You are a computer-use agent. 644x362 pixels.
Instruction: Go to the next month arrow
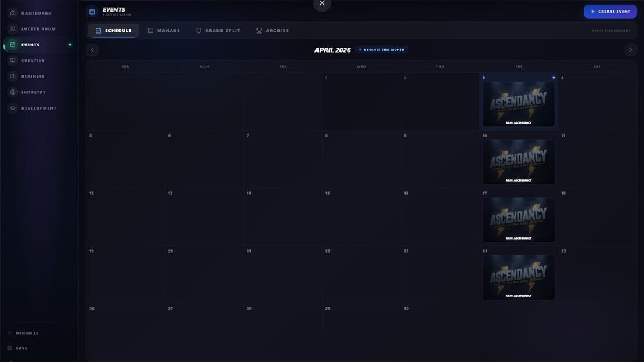[x=631, y=50]
